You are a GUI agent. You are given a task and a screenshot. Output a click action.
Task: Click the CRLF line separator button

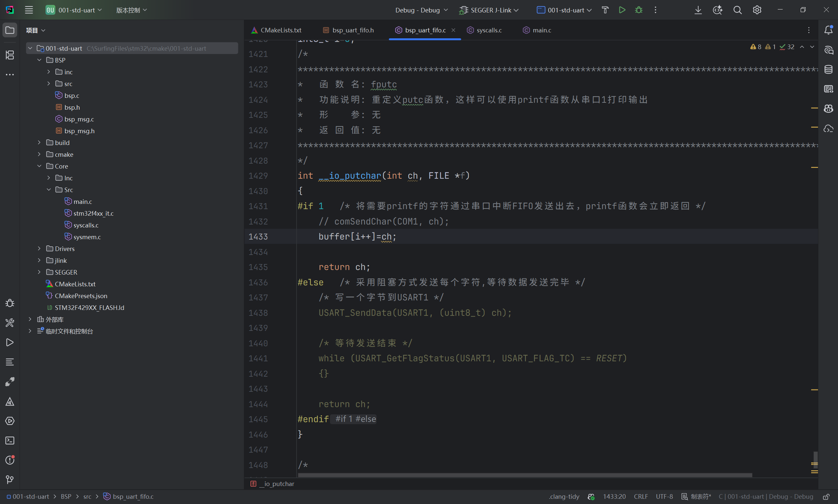tap(641, 496)
